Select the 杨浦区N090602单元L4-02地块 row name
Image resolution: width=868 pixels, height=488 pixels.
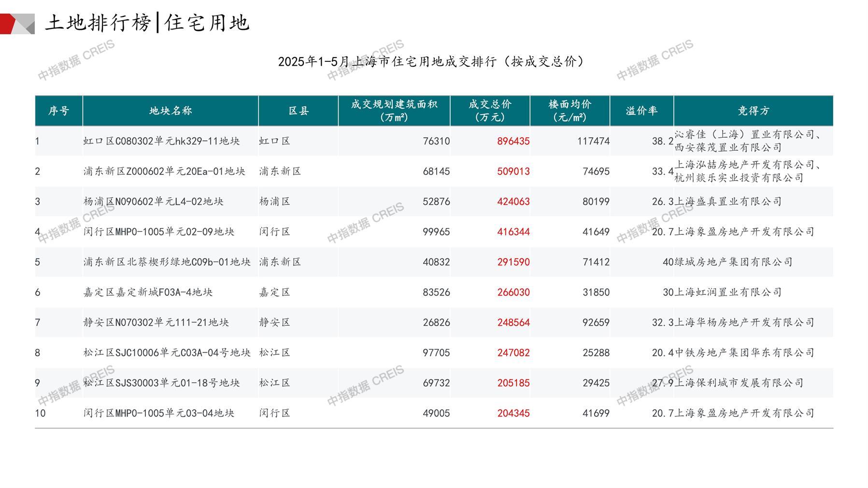pos(153,201)
